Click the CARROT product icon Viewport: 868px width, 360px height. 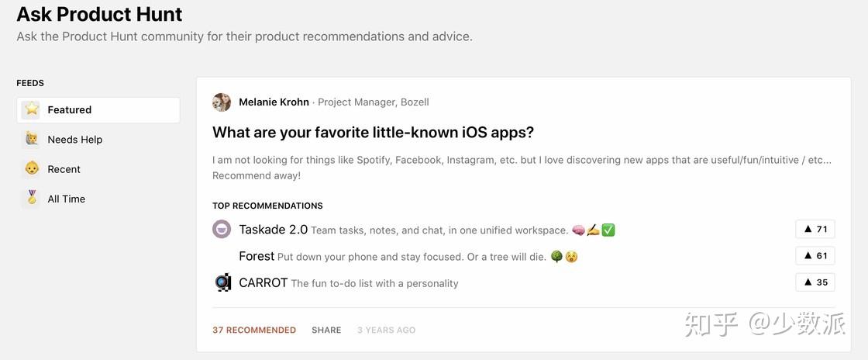(222, 282)
